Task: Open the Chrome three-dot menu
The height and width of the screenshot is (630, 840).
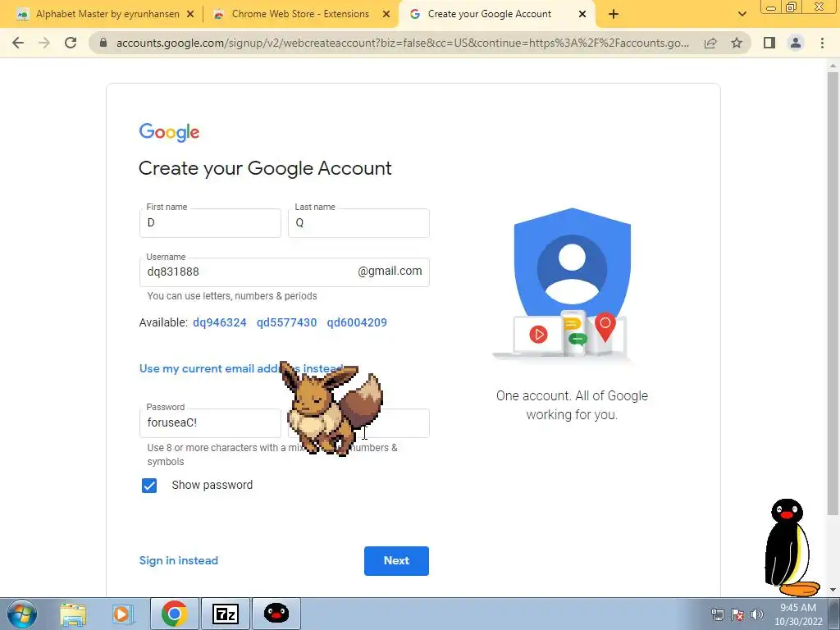Action: coord(822,43)
